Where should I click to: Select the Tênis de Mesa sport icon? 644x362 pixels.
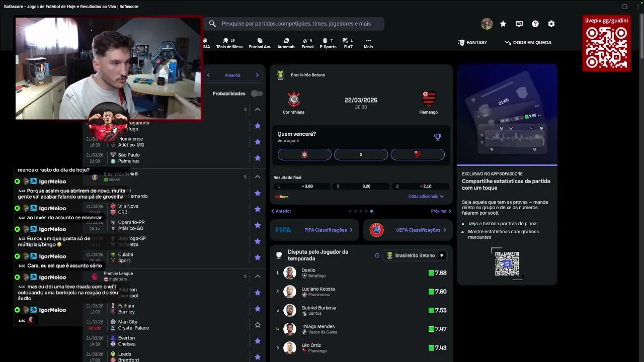pyautogui.click(x=229, y=43)
